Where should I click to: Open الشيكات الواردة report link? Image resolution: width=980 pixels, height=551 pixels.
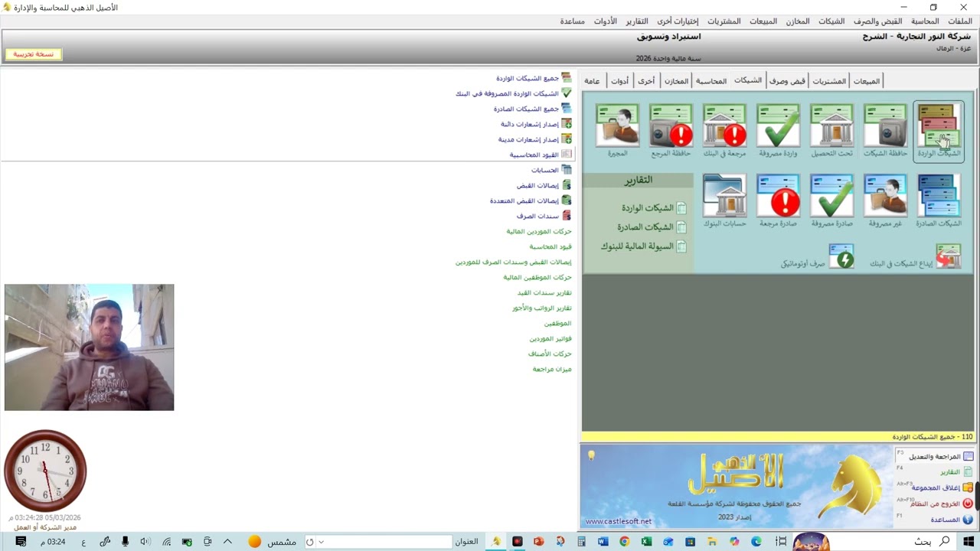coord(653,208)
